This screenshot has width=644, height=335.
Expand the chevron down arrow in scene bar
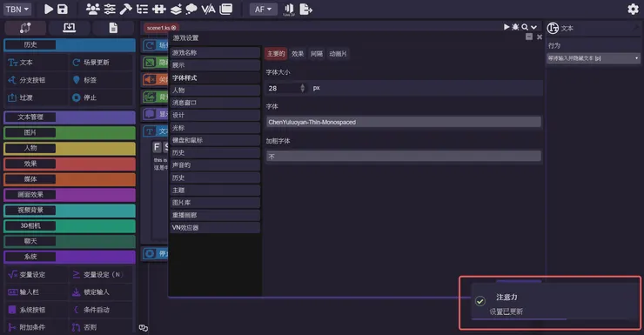[533, 27]
